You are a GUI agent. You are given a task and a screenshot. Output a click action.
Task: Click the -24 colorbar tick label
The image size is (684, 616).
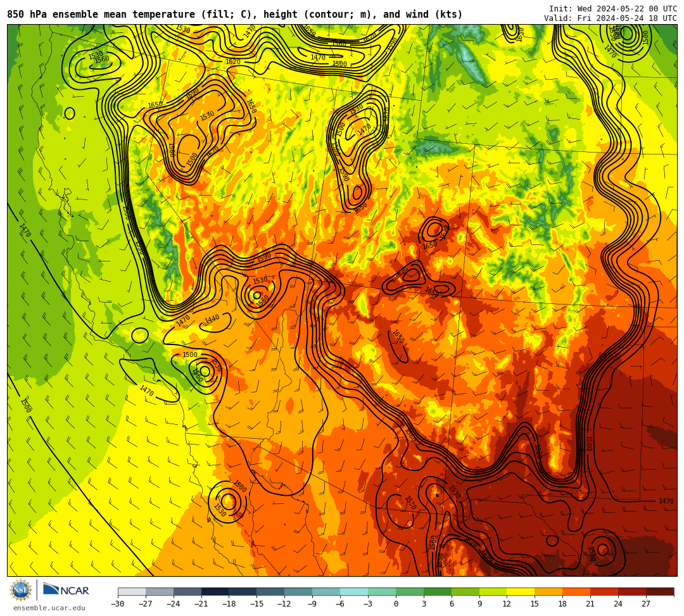(174, 604)
